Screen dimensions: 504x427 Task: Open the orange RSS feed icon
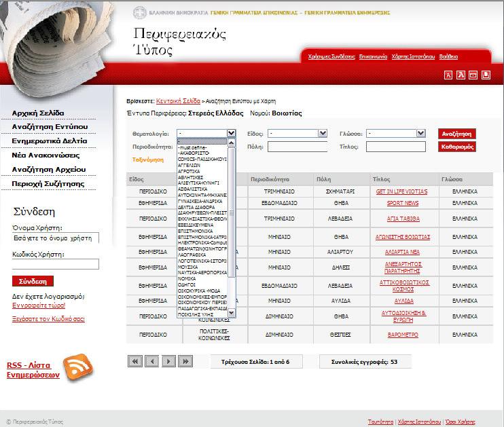click(78, 367)
